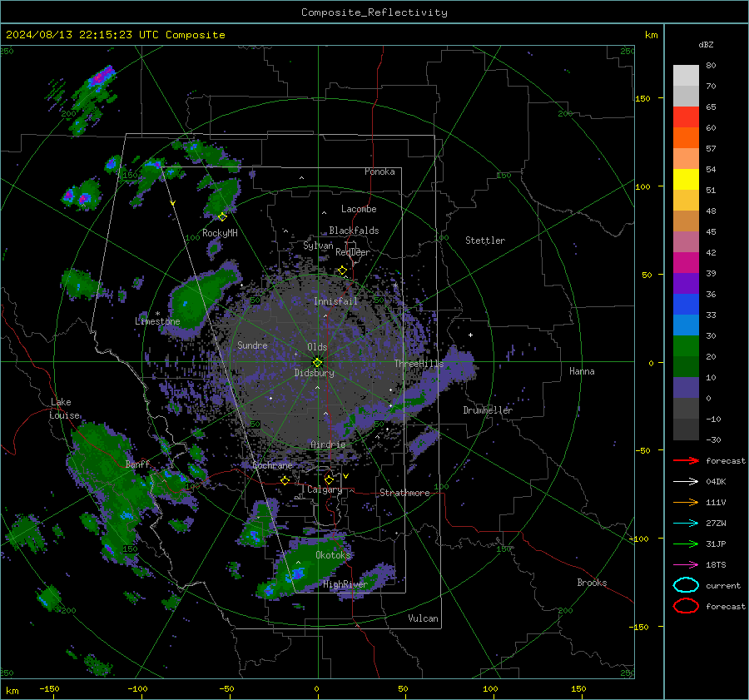Pick the green 20-30 dBZ swatch
749x700 pixels.
(686, 346)
